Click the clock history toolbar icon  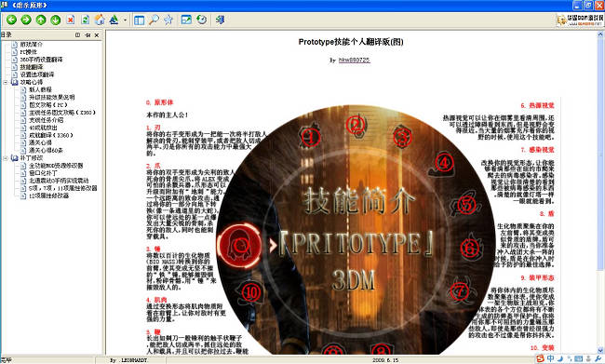click(201, 20)
